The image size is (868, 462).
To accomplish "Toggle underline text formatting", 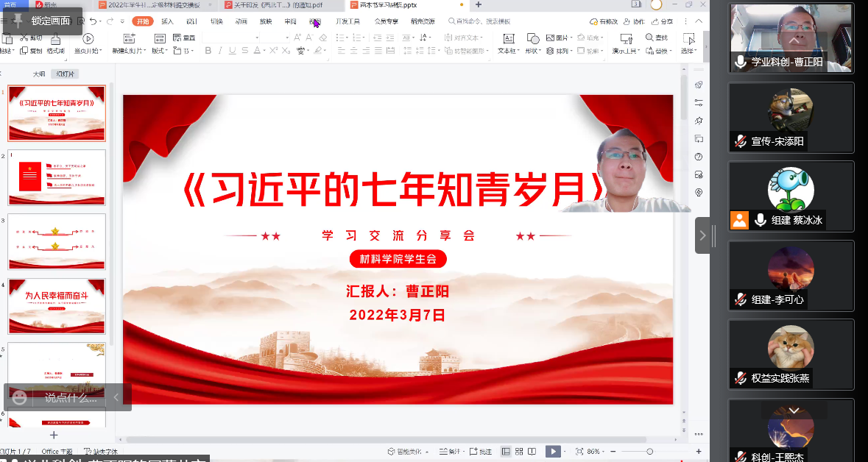I will (x=233, y=51).
